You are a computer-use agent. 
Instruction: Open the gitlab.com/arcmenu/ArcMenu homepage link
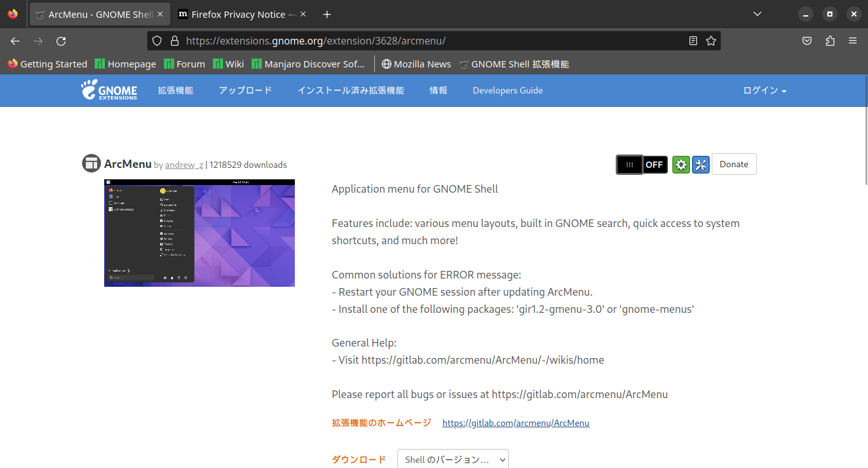click(x=516, y=423)
